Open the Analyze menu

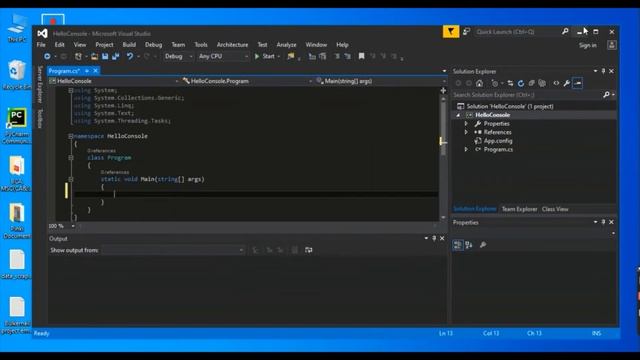[x=286, y=45]
